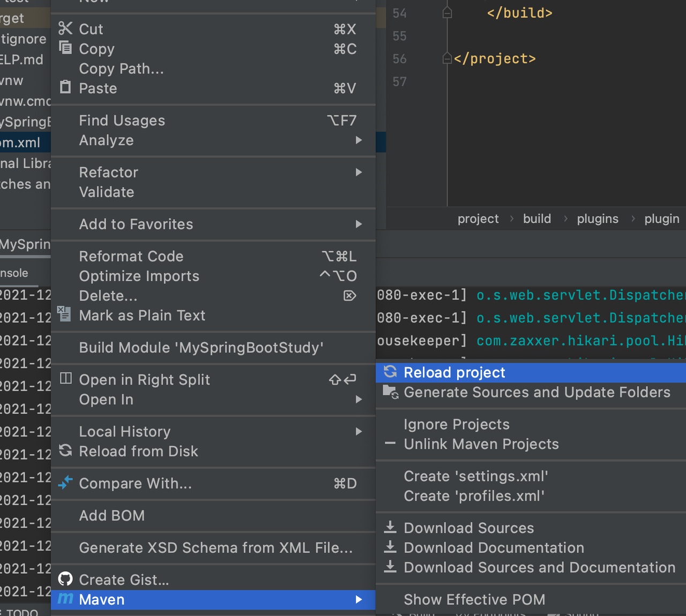Click the Reload from Disk refresh icon

(x=65, y=450)
